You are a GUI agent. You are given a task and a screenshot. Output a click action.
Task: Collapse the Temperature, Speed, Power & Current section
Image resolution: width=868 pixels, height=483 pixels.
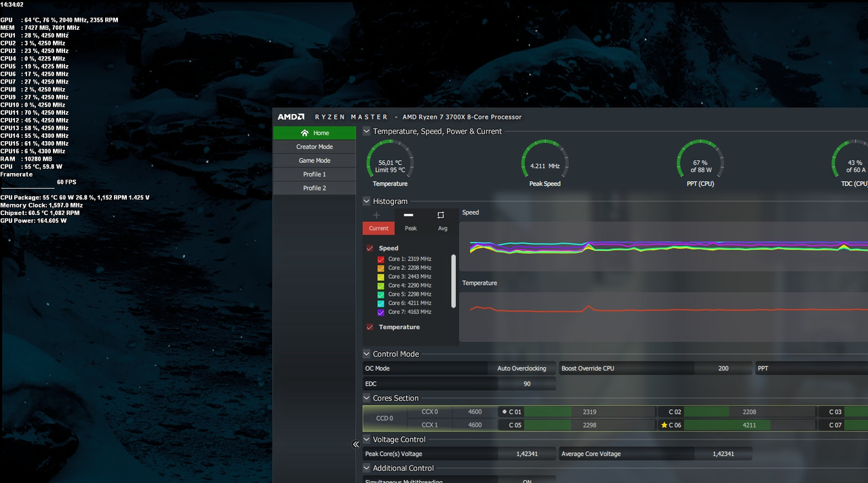pyautogui.click(x=367, y=132)
